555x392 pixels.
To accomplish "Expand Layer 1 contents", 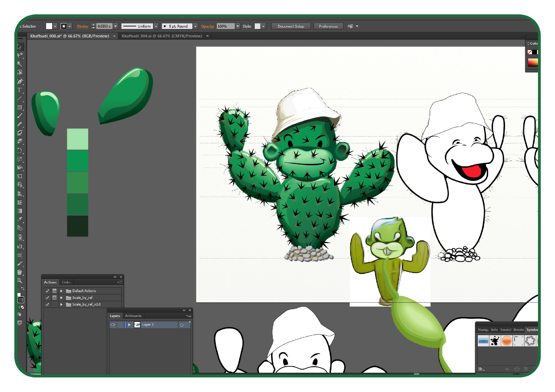I will coord(129,325).
